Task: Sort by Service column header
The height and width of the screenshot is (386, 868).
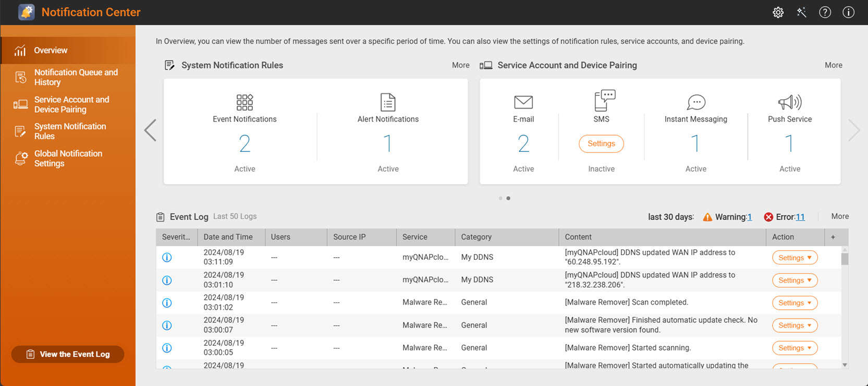Action: pyautogui.click(x=425, y=237)
